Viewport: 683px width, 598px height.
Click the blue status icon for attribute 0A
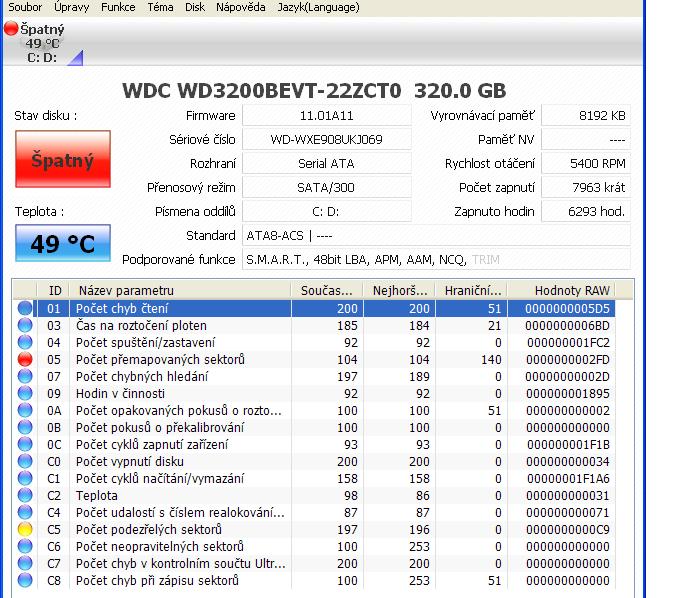(25, 410)
